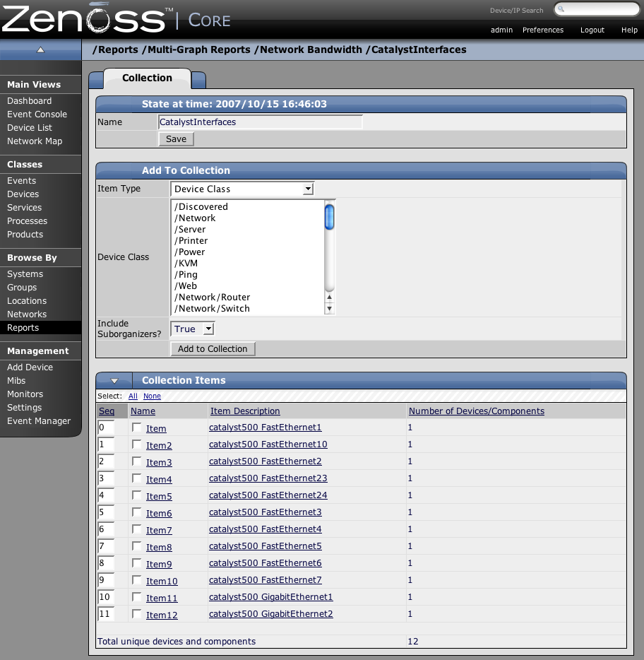Tick the checkbox next to Item7
The height and width of the screenshot is (660, 644).
coord(136,529)
